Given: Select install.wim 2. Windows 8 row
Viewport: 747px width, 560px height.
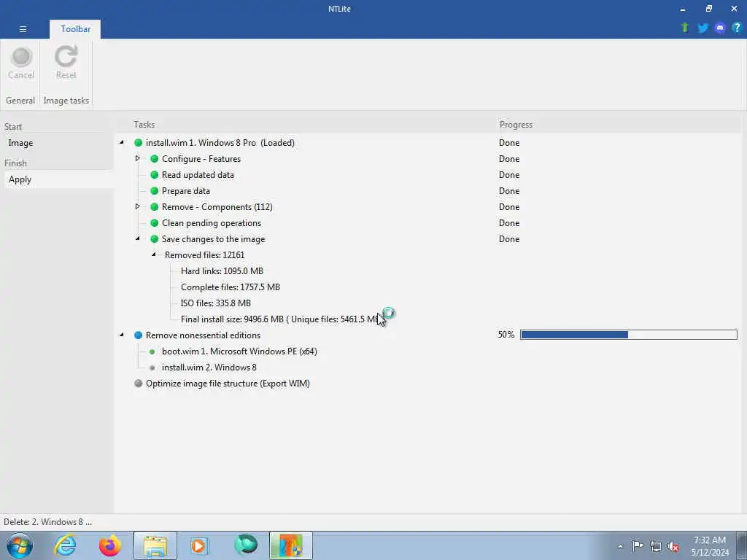Looking at the screenshot, I should [x=209, y=367].
